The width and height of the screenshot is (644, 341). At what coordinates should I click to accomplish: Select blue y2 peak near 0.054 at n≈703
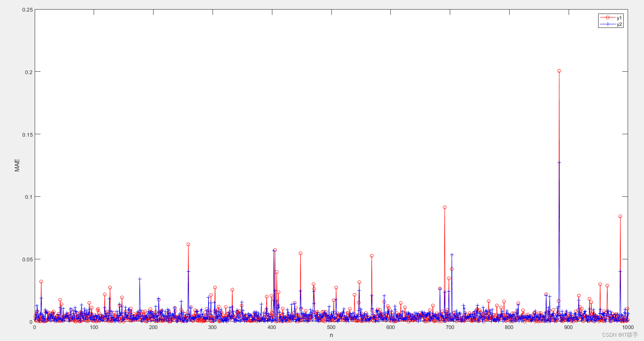(x=452, y=255)
